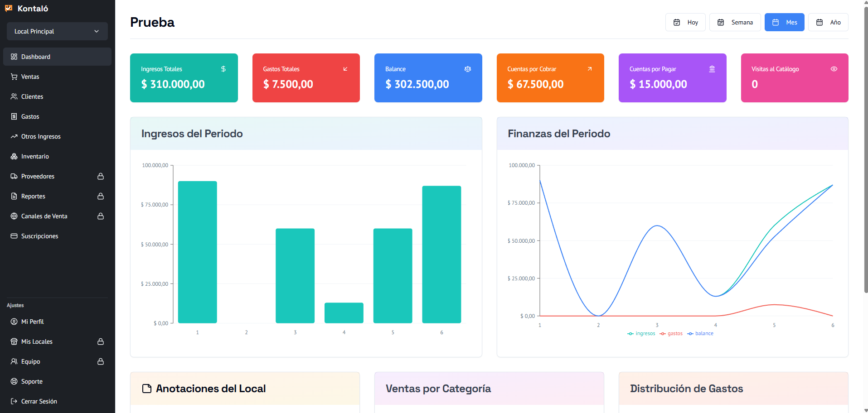The height and width of the screenshot is (413, 868).
Task: Click the lock icon next to Proveedores
Action: [101, 176]
